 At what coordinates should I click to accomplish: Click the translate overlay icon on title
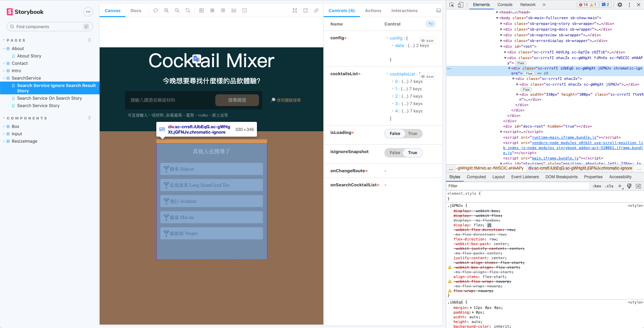(197, 59)
